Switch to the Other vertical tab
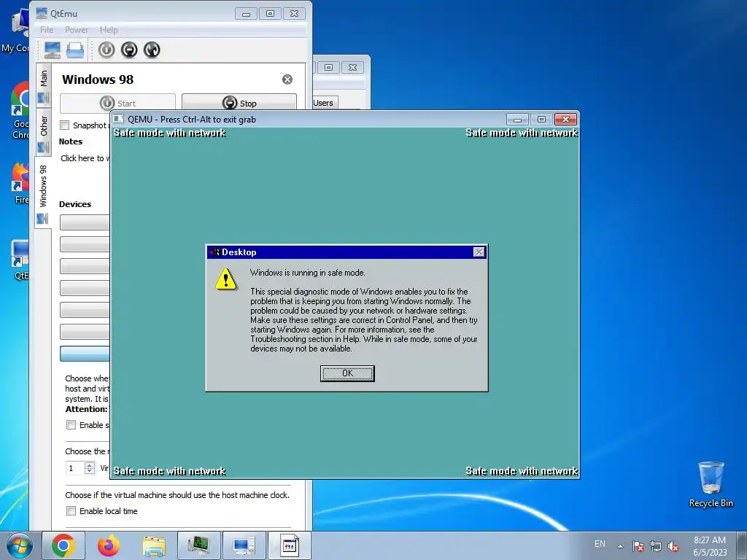 point(43,132)
